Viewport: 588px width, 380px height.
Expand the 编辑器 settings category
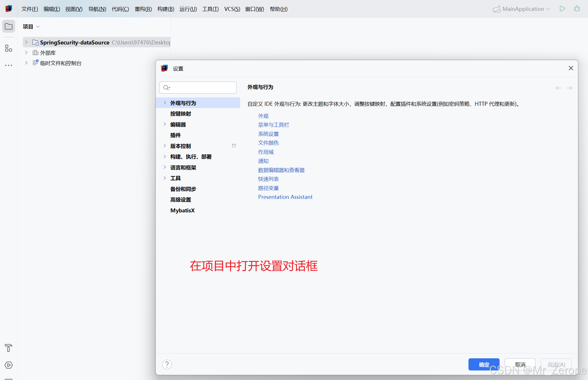click(x=165, y=124)
